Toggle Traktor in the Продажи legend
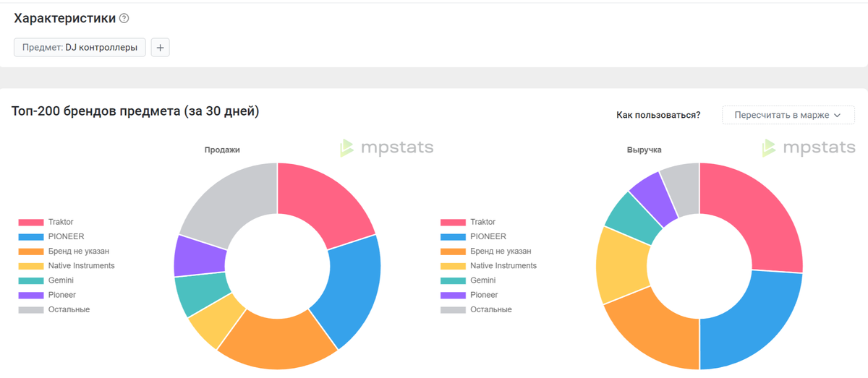 [46, 222]
